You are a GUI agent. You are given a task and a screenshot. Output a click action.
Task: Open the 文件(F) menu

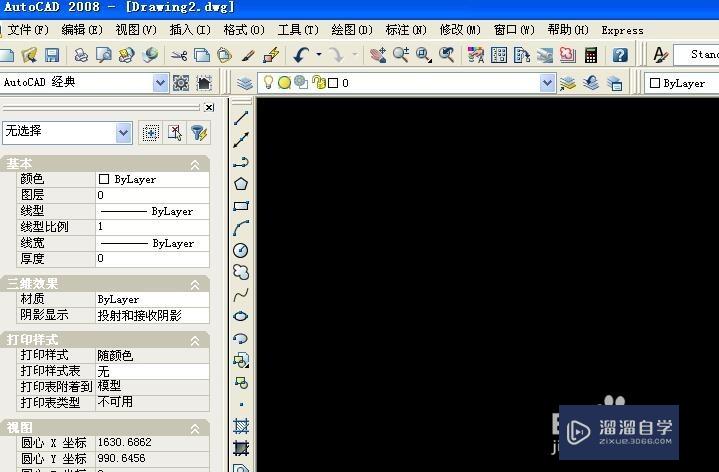tap(28, 30)
